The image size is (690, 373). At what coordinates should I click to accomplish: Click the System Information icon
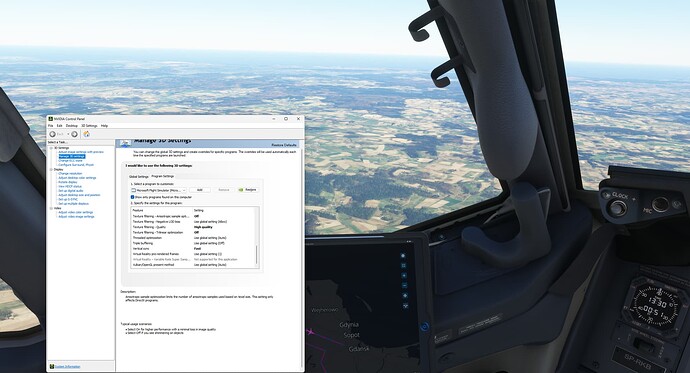click(51, 366)
